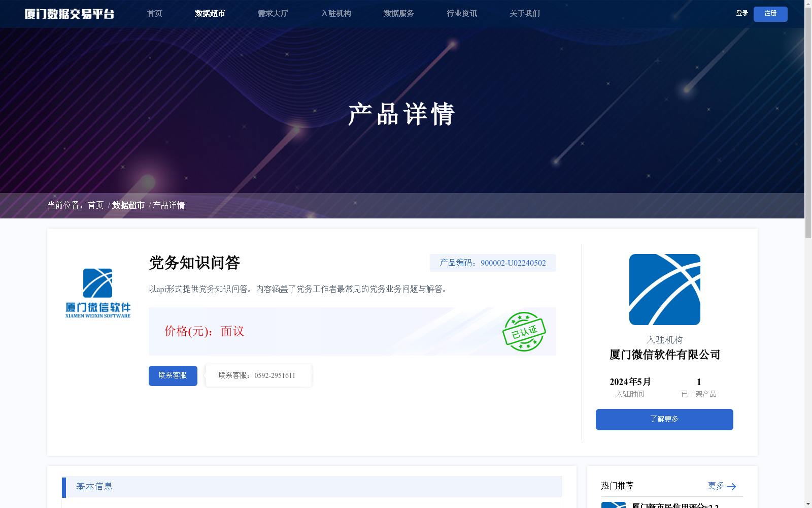
Task: Select 数据服务 in the navigation bar
Action: click(399, 14)
